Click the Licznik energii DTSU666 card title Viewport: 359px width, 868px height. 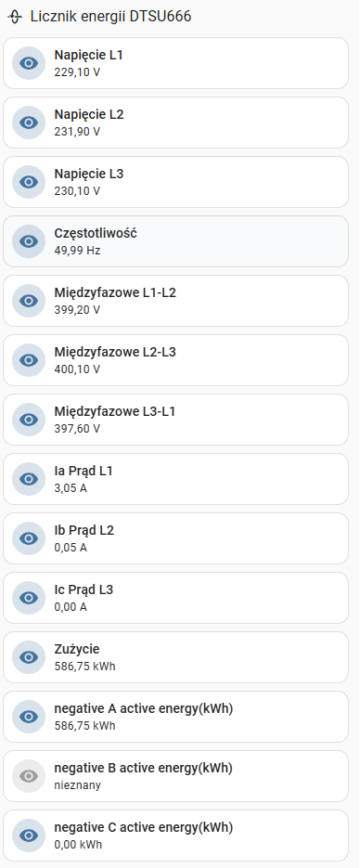coord(111,17)
